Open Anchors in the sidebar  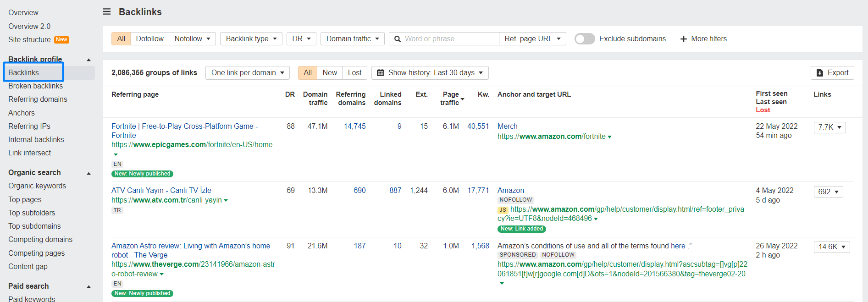pos(22,113)
